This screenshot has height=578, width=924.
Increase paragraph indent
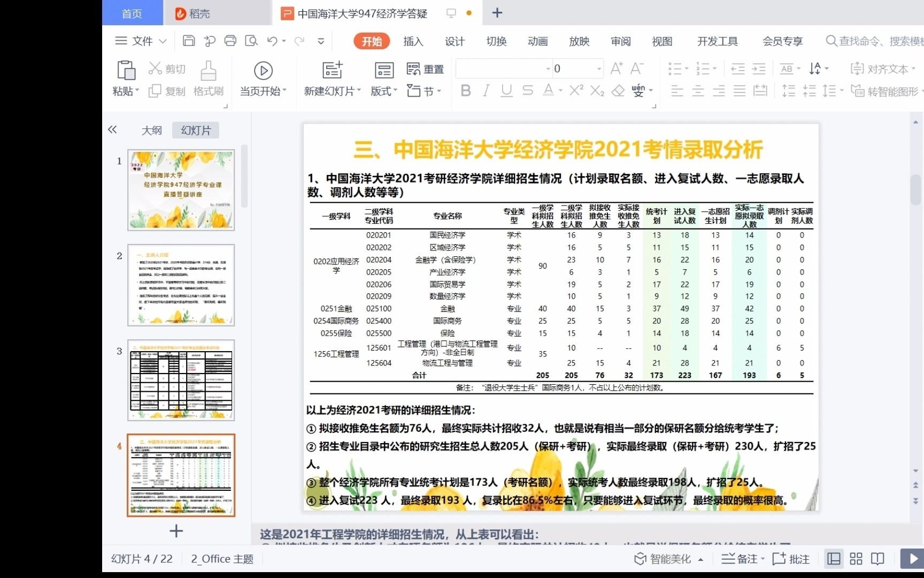(759, 69)
